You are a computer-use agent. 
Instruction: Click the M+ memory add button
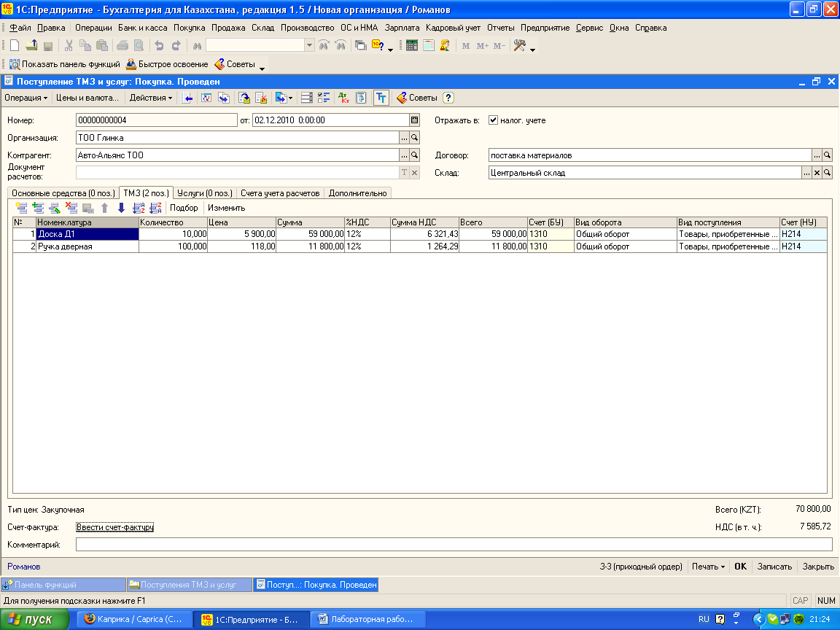click(x=482, y=46)
